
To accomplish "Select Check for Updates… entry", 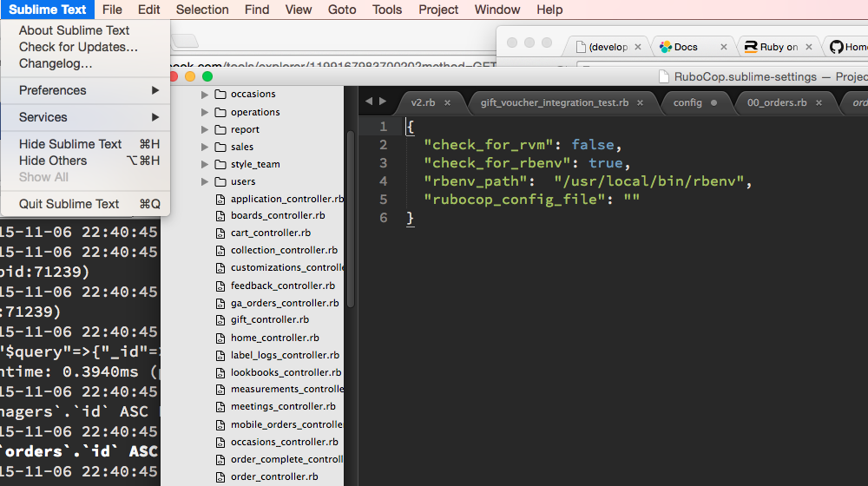I will point(85,47).
